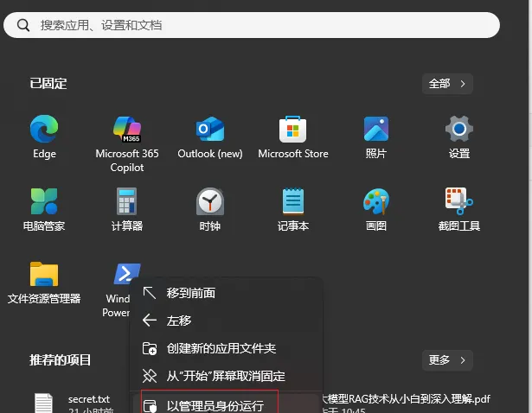
Task: Open the 画图 paint app
Action: point(376,209)
